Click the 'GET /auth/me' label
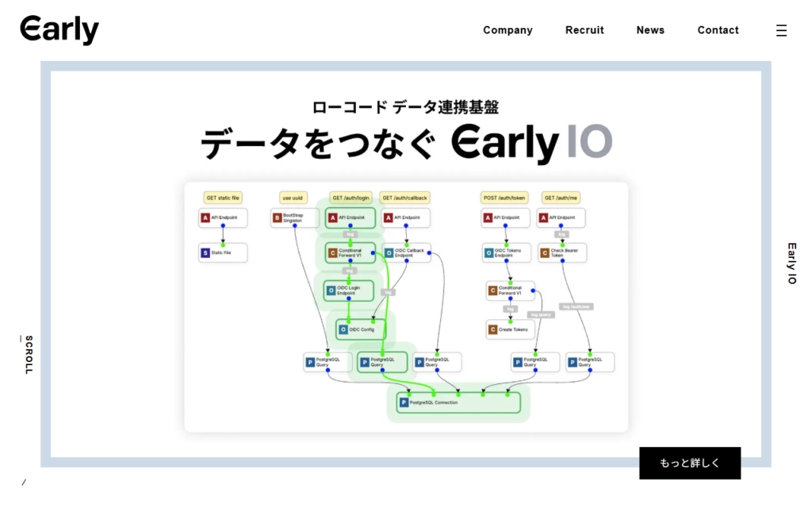 tap(561, 198)
